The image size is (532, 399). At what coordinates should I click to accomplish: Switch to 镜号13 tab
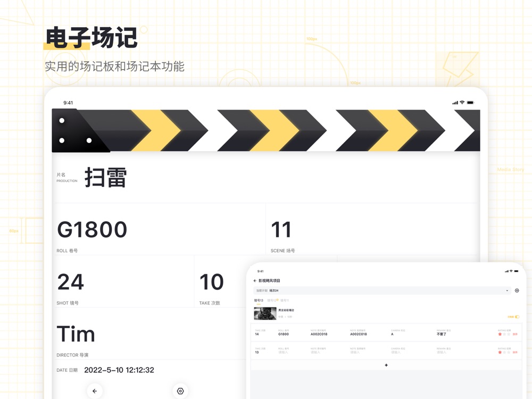(259, 300)
